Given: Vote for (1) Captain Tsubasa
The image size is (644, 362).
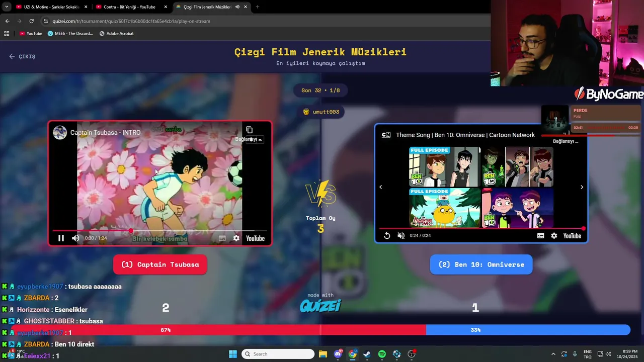Looking at the screenshot, I should tap(160, 264).
